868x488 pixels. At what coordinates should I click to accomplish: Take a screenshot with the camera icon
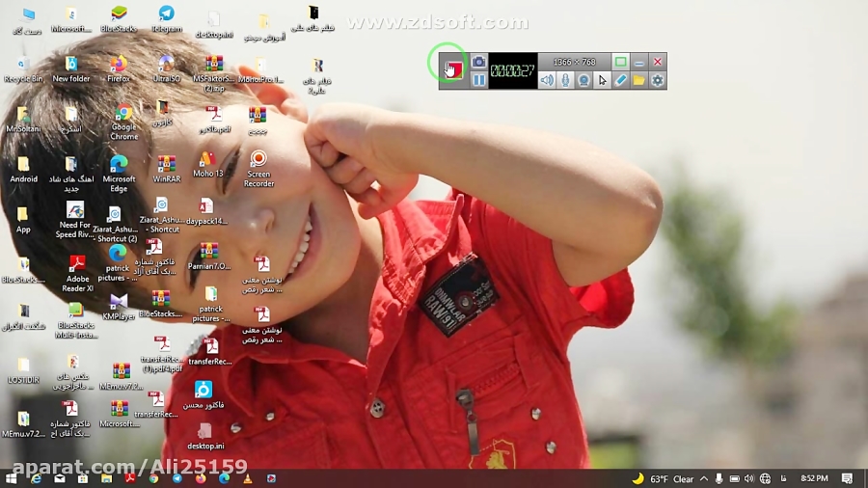pyautogui.click(x=478, y=62)
